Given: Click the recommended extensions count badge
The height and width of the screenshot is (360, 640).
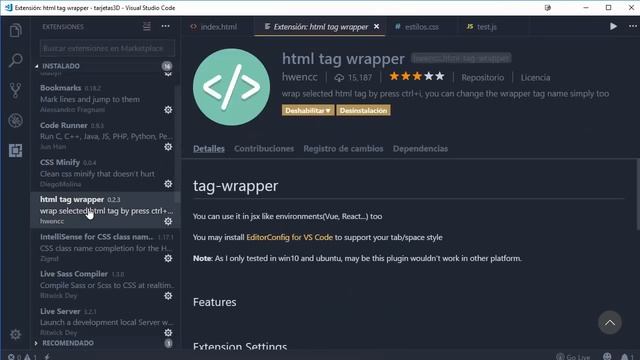Looking at the screenshot, I should tap(168, 343).
